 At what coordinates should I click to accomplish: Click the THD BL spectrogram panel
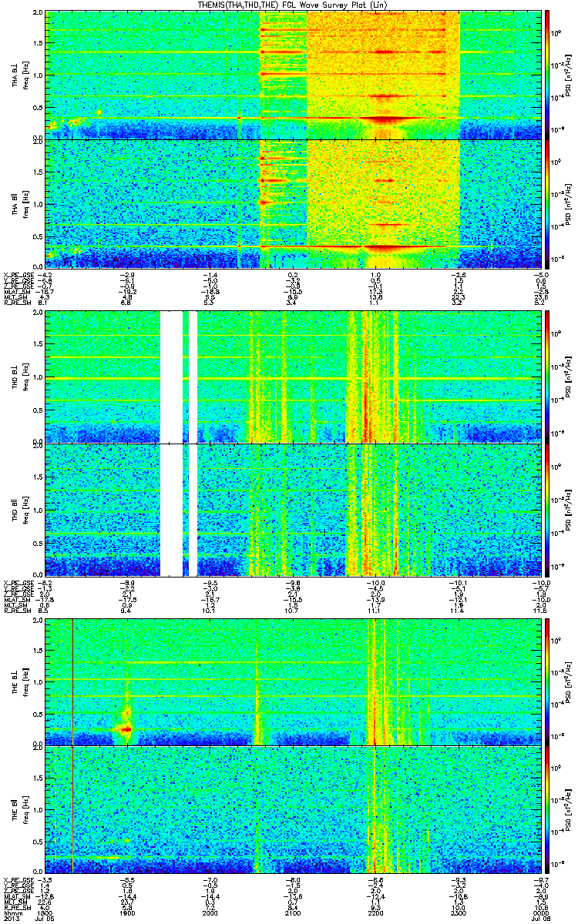[x=294, y=377]
